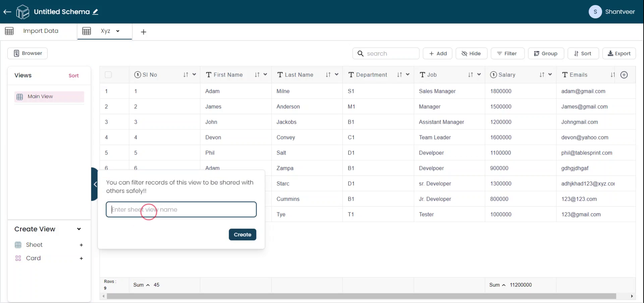Image resolution: width=644 pixels, height=303 pixels.
Task: Open the Sum aggregate selector under Salary
Action: tap(497, 285)
